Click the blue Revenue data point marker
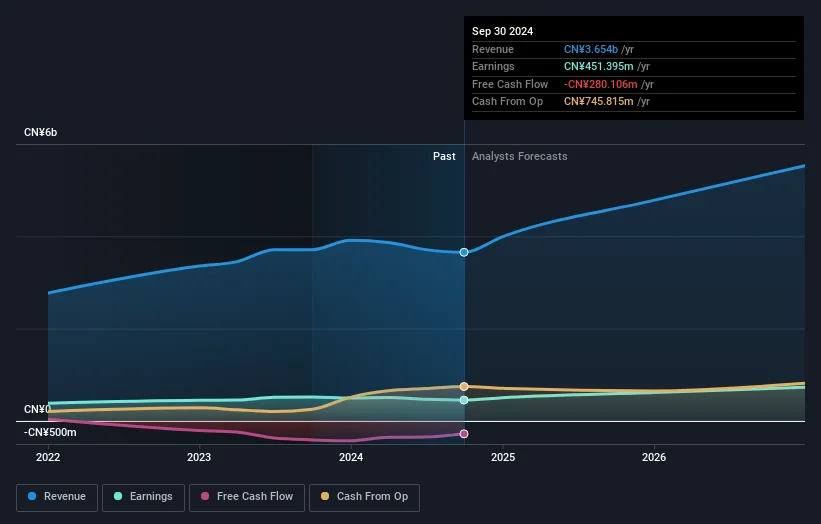This screenshot has width=821, height=524. (x=464, y=252)
